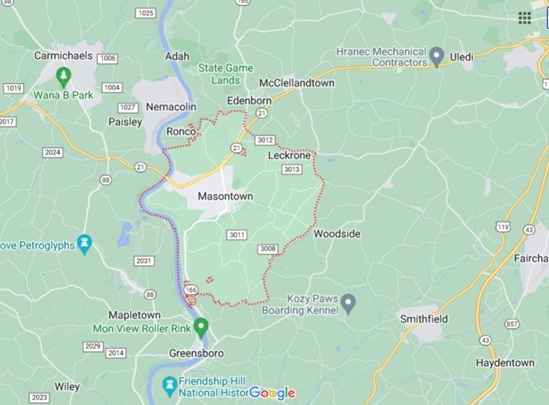Click the Smithfield place label
The width and height of the screenshot is (549, 405).
click(x=424, y=319)
